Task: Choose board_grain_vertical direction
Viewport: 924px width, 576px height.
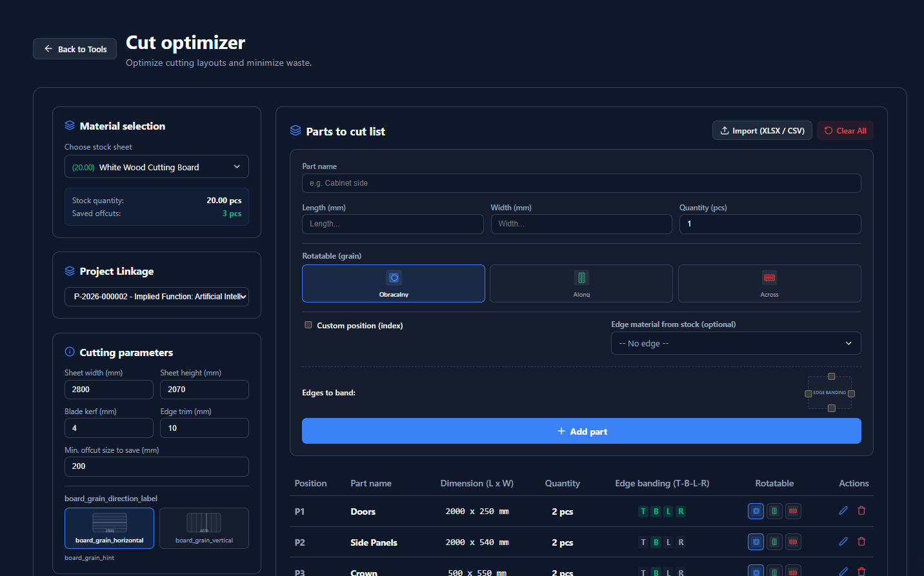Action: click(x=204, y=528)
